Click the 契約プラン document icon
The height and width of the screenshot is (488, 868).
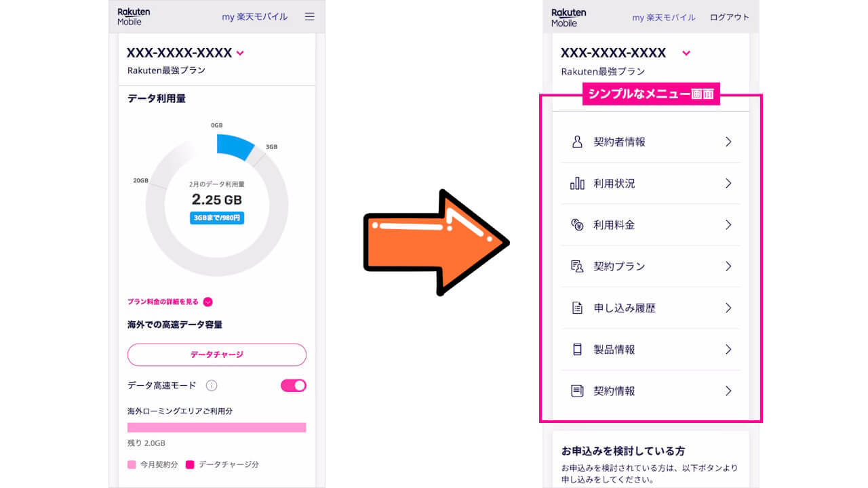[x=577, y=266]
